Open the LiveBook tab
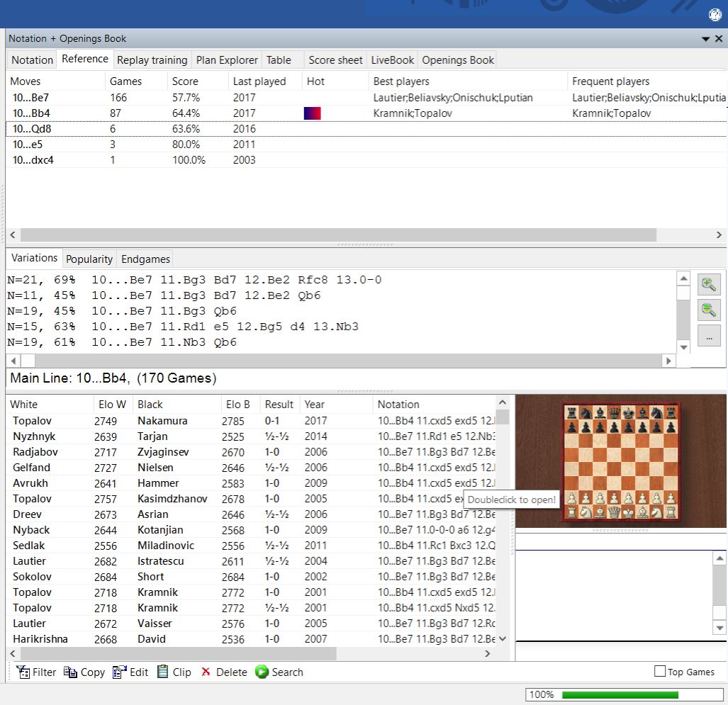This screenshot has width=728, height=705. point(392,60)
